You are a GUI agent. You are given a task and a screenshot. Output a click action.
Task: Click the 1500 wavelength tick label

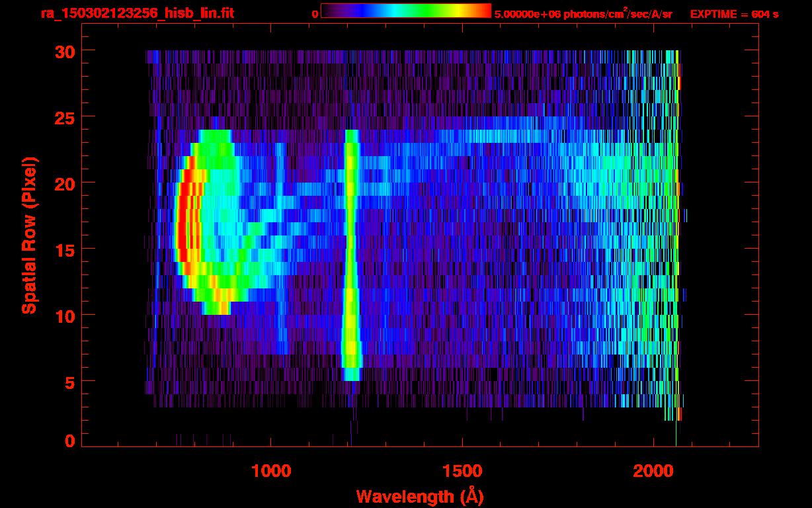point(462,470)
